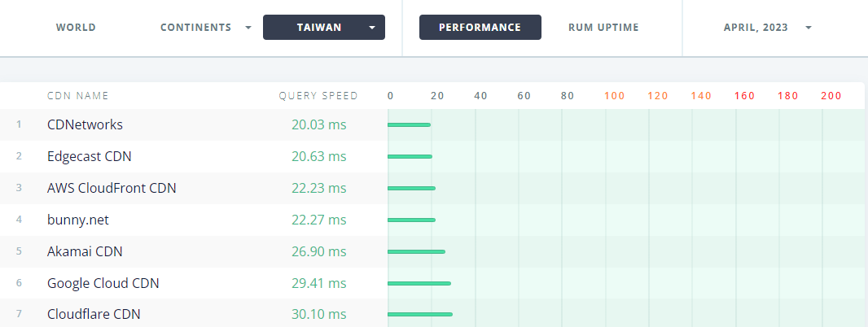Click the Akamai CDN performance bar
The width and height of the screenshot is (868, 327).
[416, 251]
